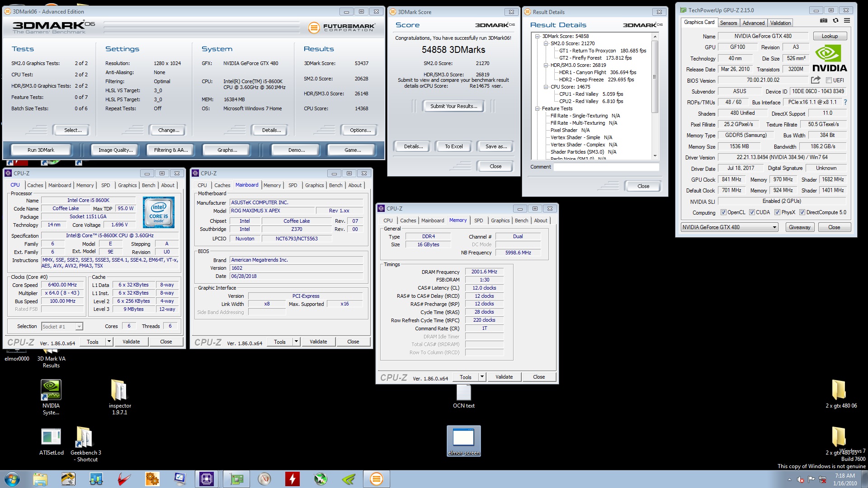Open Caches tab in CPU-Z CPU window
This screenshot has width=868, height=488.
pos(35,185)
